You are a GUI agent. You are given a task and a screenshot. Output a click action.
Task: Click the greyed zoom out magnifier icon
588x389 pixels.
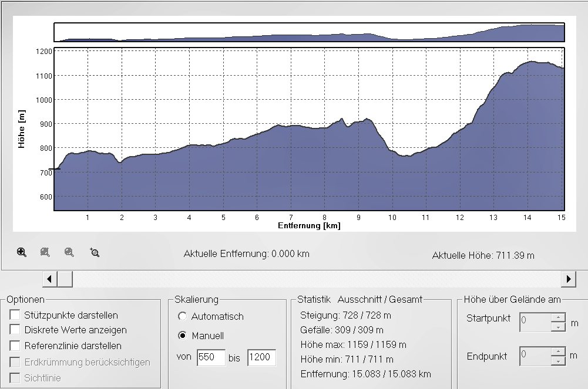(45, 252)
